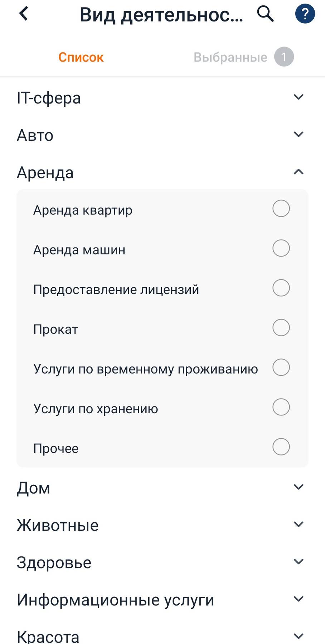Image resolution: width=325 pixels, height=644 pixels.
Task: Switch to the Выбранные tab
Action: pos(231,57)
